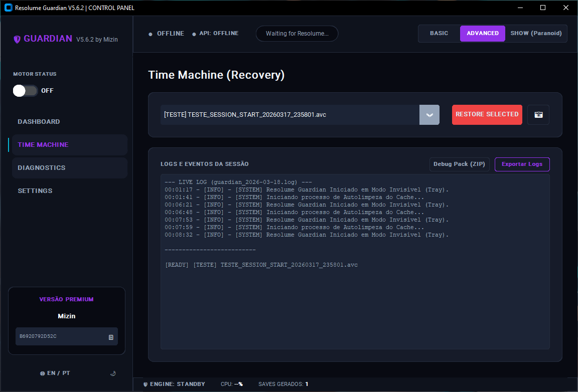Click the 00:06:48 Autolimpeza log line
Screen dimensions: 578x392
pos(294,212)
